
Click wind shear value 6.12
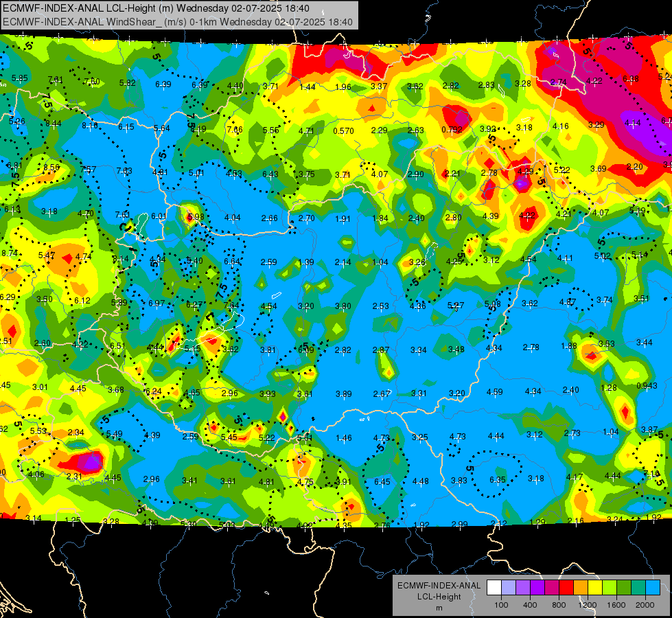pos(82,301)
